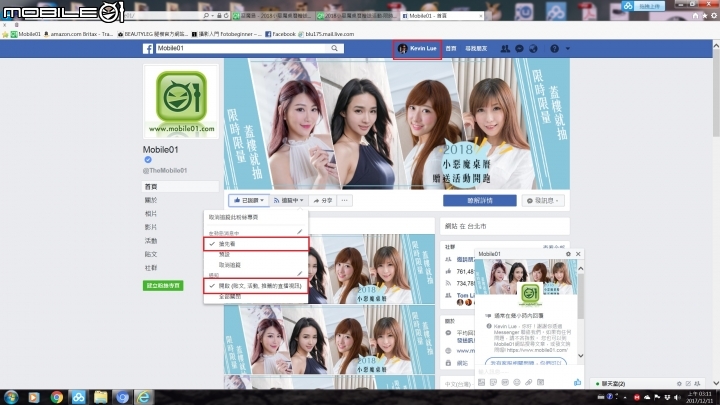Screen dimensions: 720x405
Task: Click the pencil edit icon for notifications section
Action: [x=299, y=274]
